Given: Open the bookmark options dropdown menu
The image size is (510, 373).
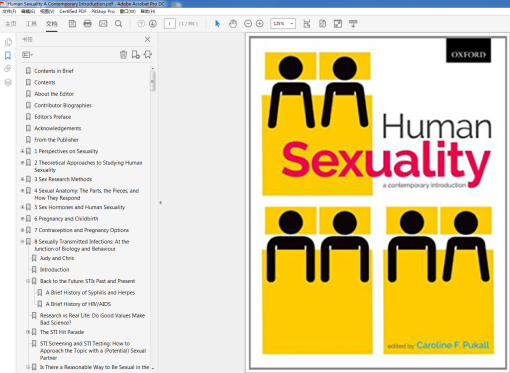Looking at the screenshot, I should tap(27, 54).
